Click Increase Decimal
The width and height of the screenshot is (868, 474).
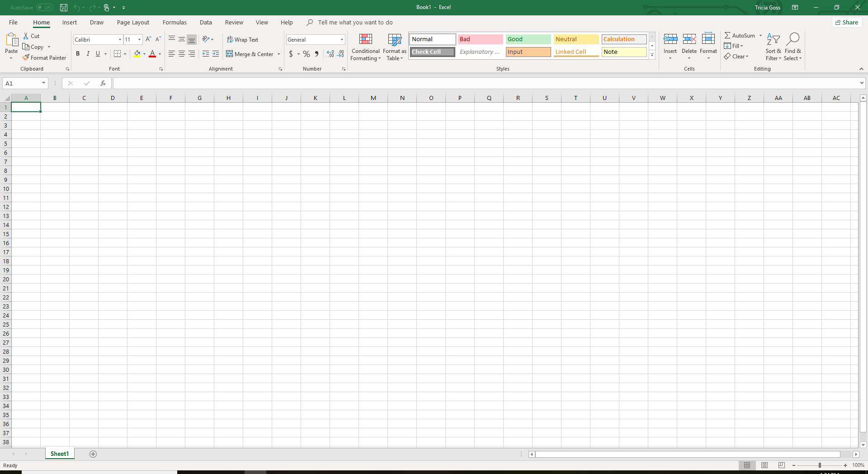pos(330,54)
